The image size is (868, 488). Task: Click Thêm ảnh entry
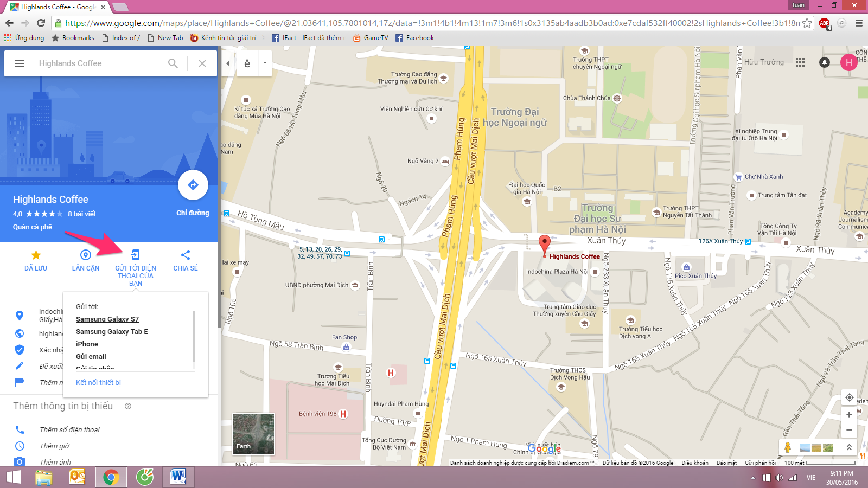coord(55,462)
